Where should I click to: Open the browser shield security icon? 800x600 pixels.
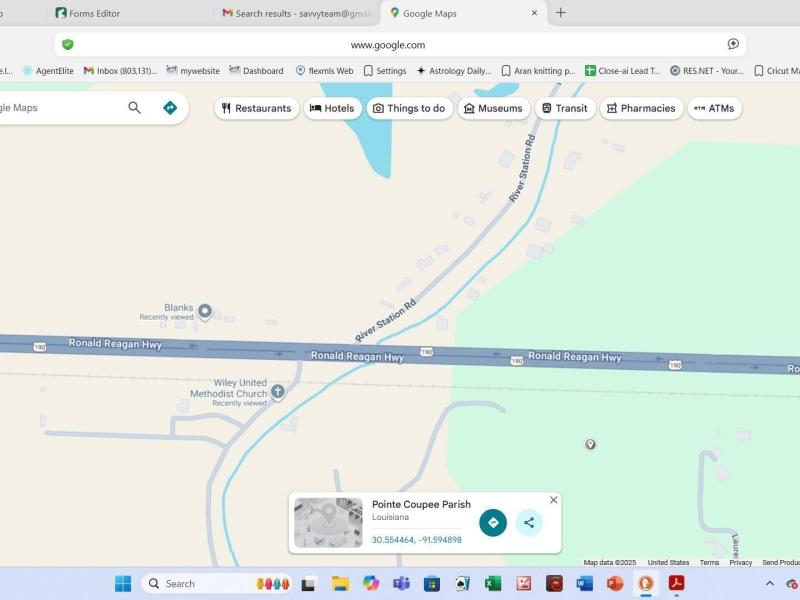coord(68,44)
